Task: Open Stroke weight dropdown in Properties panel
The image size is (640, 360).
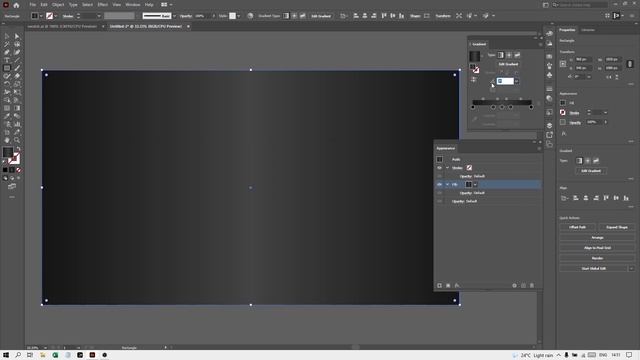Action: (x=605, y=113)
